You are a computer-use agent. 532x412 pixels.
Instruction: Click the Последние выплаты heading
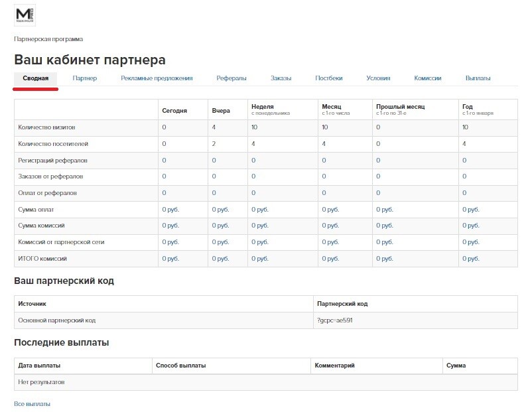tap(62, 342)
